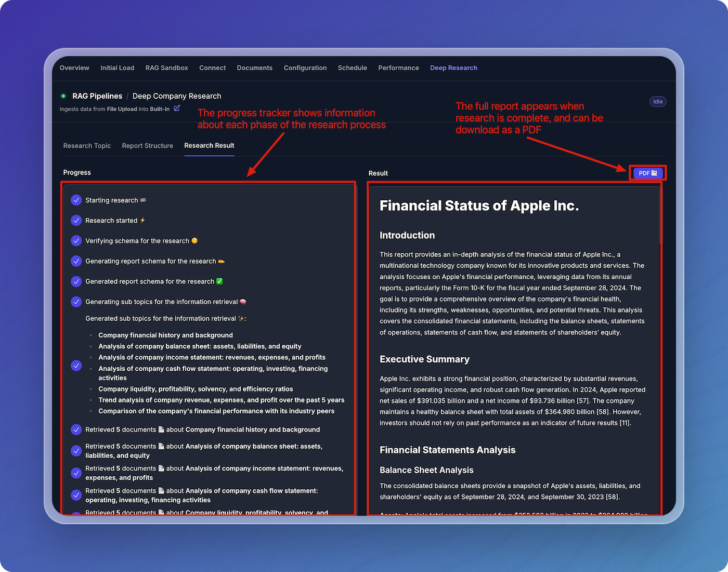Switch to the Initial Load tab
The width and height of the screenshot is (728, 572).
[x=117, y=68]
